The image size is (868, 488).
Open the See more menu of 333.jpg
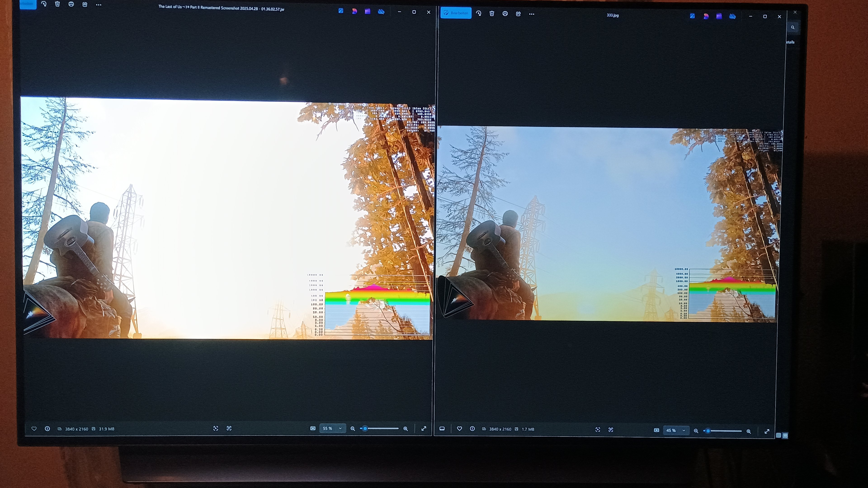coord(531,14)
